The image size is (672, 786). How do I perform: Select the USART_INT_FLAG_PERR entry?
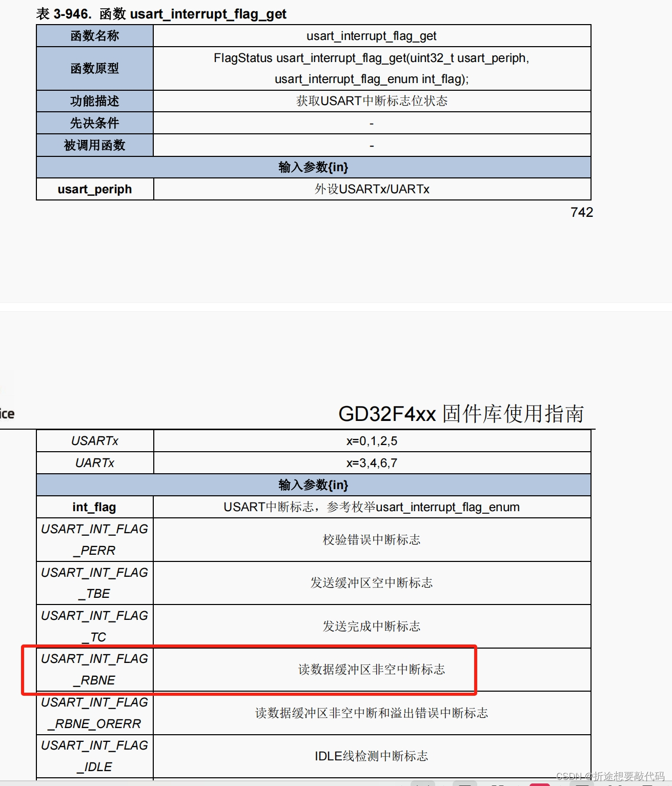pos(94,539)
